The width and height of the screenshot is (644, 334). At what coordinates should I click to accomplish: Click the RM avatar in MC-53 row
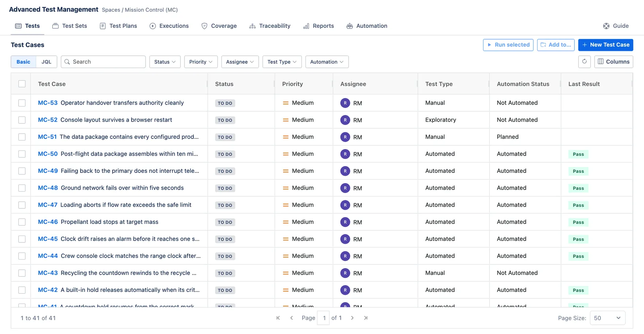[x=345, y=103]
